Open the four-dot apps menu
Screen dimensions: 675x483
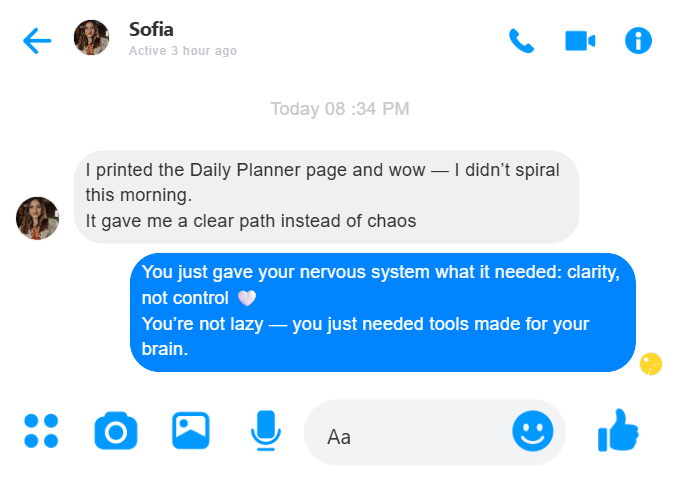(x=41, y=431)
